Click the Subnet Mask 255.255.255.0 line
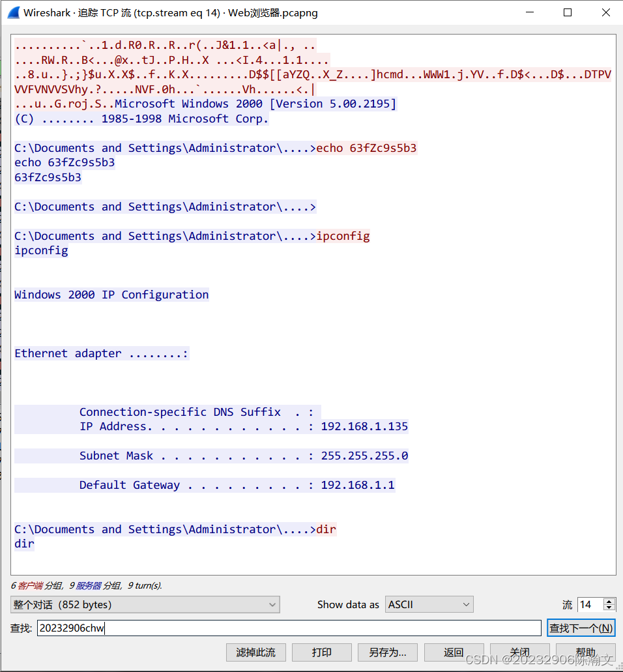 click(244, 456)
